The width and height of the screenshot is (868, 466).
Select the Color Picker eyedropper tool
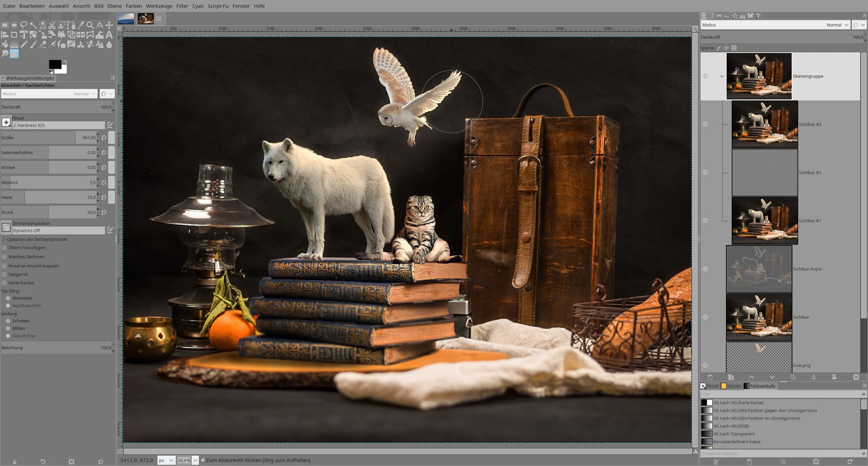pos(81,25)
